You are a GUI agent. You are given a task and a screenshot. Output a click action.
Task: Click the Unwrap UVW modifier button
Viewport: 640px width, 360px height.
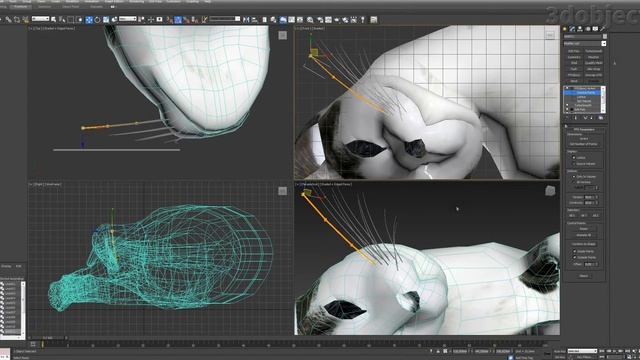[x=594, y=75]
